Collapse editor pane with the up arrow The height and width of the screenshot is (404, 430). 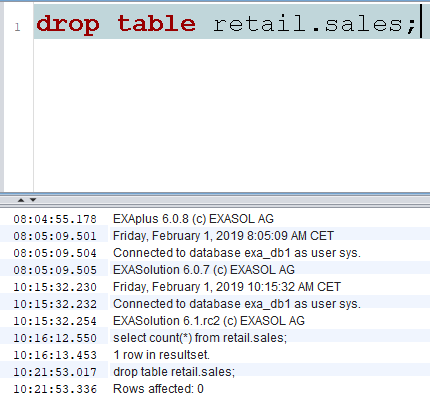click(x=21, y=200)
